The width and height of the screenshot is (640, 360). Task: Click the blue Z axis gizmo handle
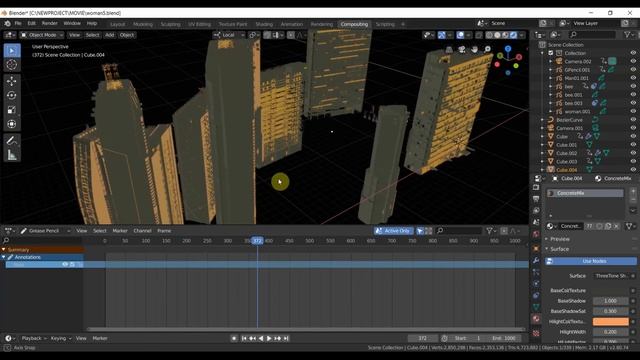point(508,49)
